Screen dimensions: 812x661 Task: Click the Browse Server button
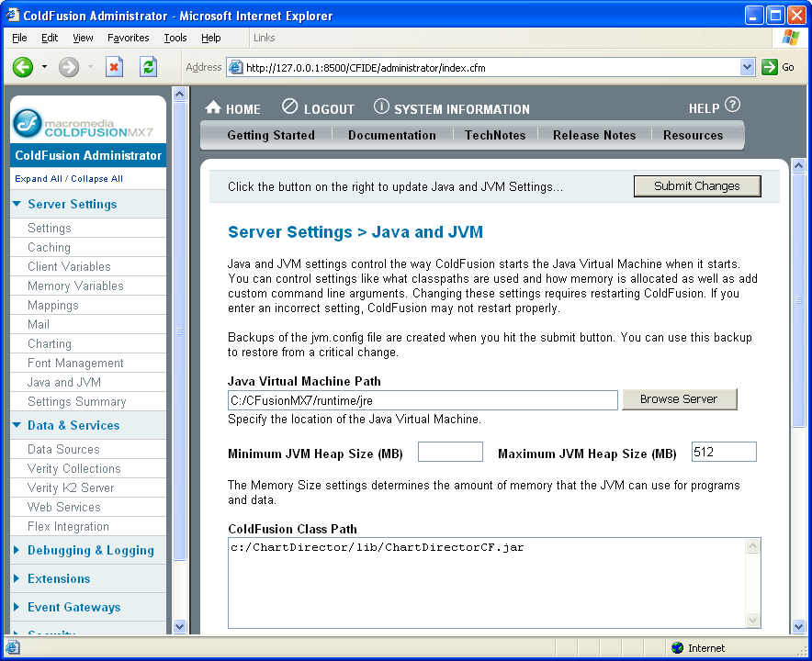pos(679,399)
